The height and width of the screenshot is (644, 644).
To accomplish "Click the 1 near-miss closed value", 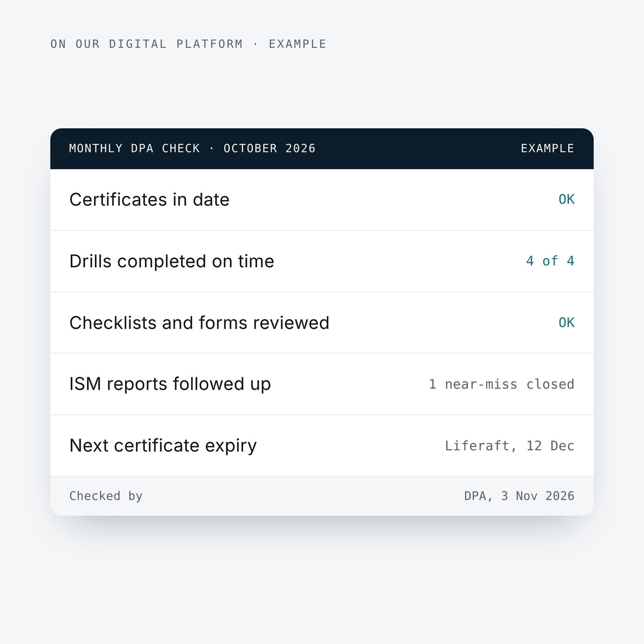I will [501, 384].
